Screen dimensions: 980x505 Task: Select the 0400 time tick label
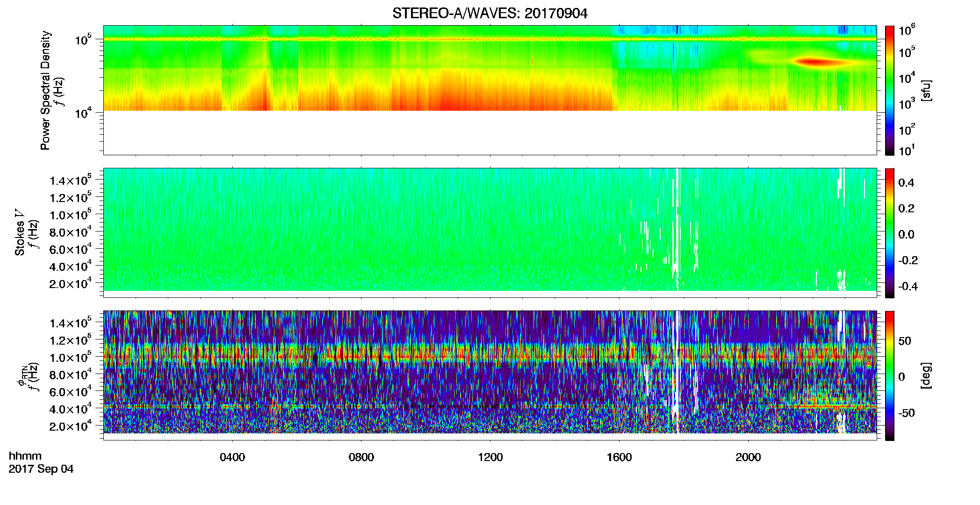tap(232, 457)
